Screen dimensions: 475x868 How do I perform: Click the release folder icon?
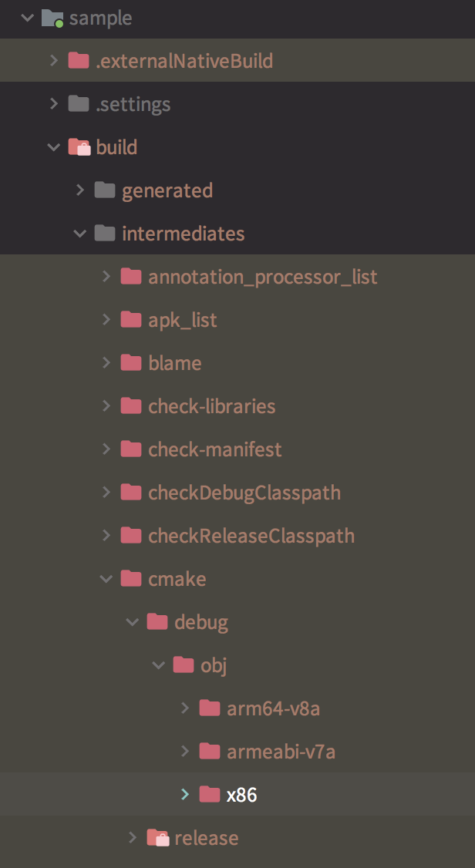(157, 837)
